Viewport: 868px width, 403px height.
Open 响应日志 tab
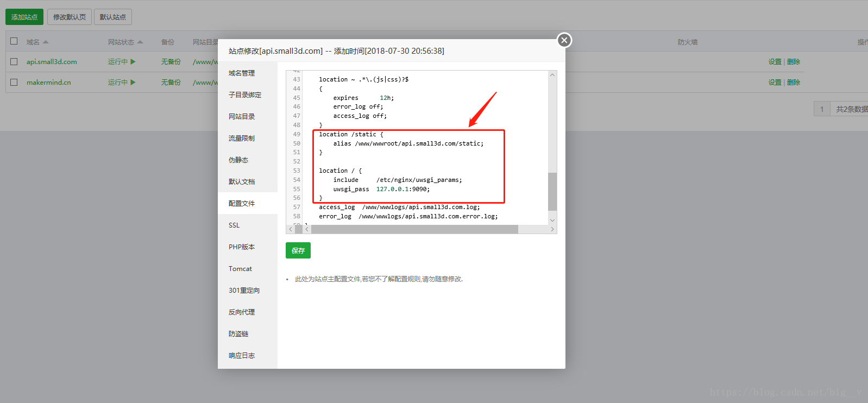coord(248,355)
